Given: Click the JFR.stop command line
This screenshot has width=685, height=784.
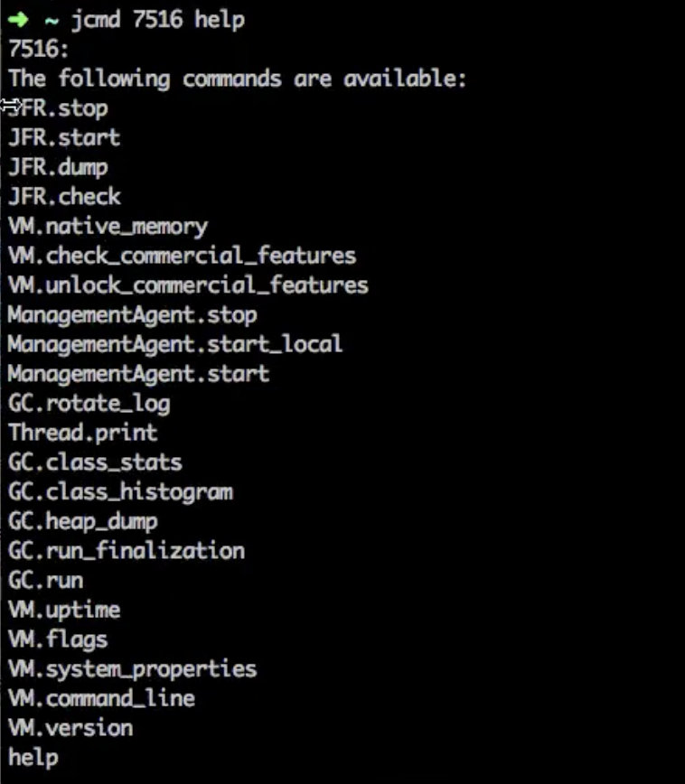Looking at the screenshot, I should point(58,108).
